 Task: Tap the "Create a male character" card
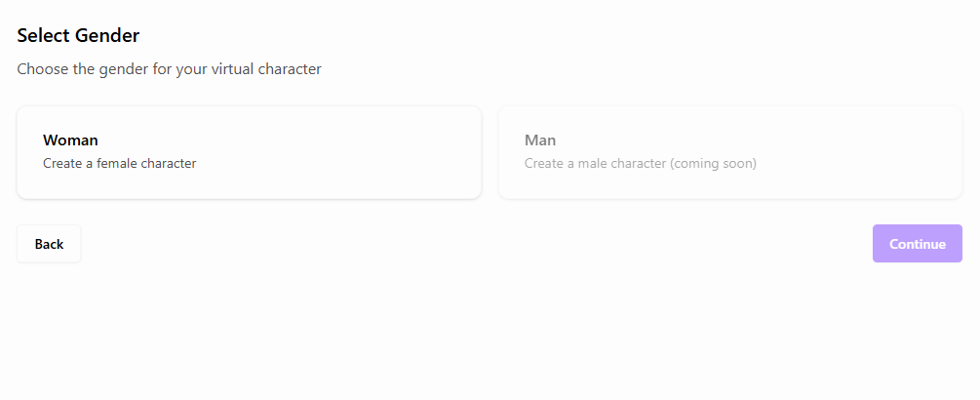click(x=730, y=152)
